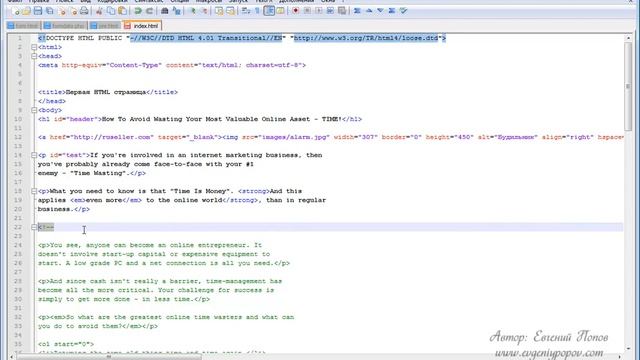The height and width of the screenshot is (360, 640).
Task: Run macro multiple times icon
Action: [330, 11]
